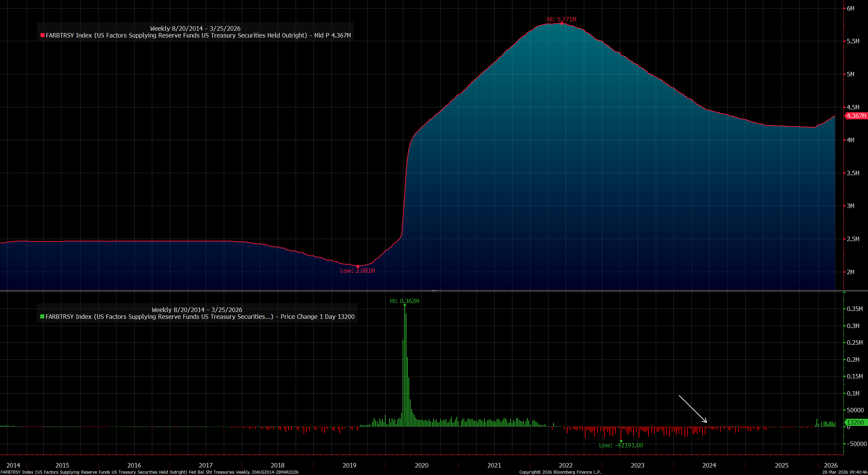This screenshot has height=475, width=868.
Task: Click the Hi: 5.771M peak marker label
Action: point(562,19)
